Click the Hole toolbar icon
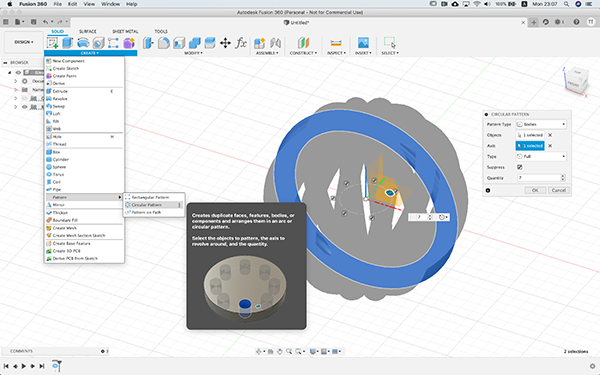The width and height of the screenshot is (600, 375). (98, 42)
